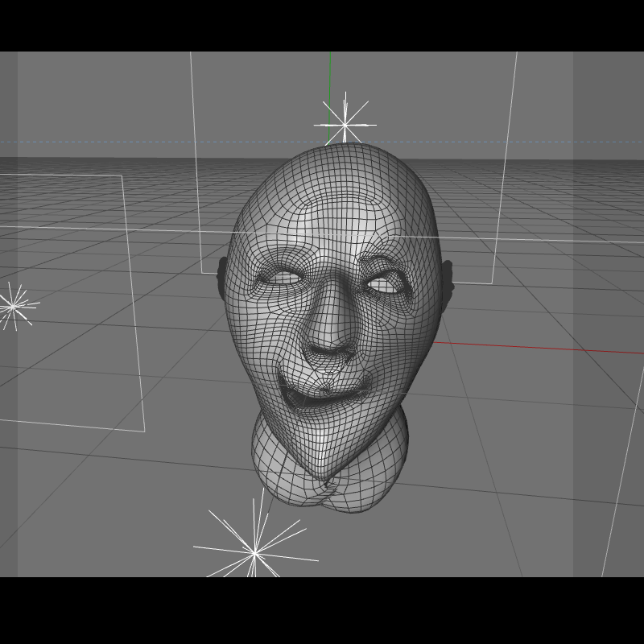This screenshot has height=644, width=644.
Task: Select the light object at the left edge
Action: tap(13, 307)
